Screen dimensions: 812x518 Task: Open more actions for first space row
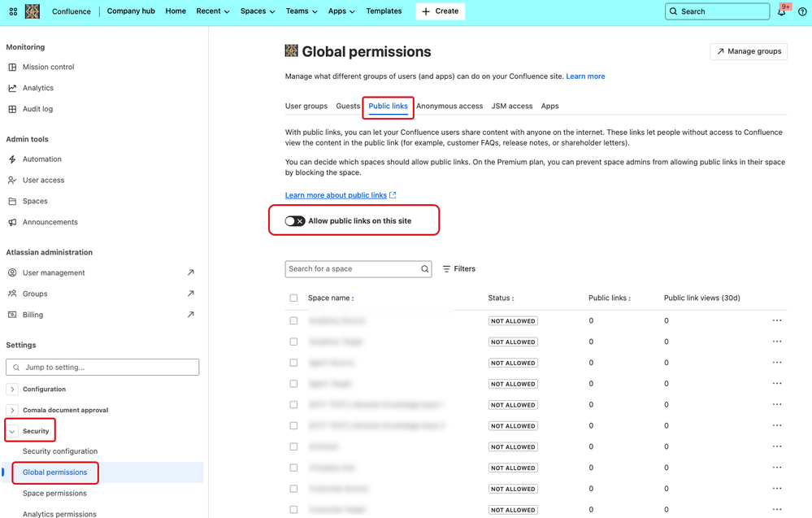pyautogui.click(x=777, y=320)
